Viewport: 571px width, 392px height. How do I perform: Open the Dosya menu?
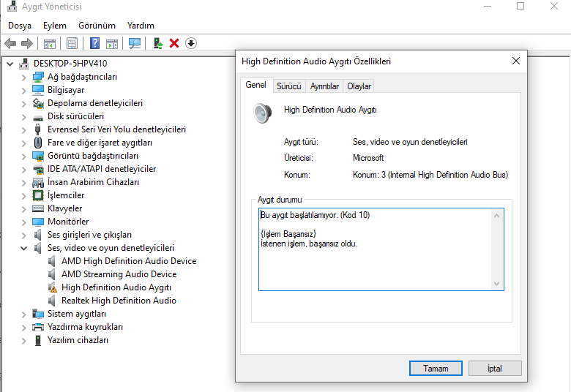point(20,26)
